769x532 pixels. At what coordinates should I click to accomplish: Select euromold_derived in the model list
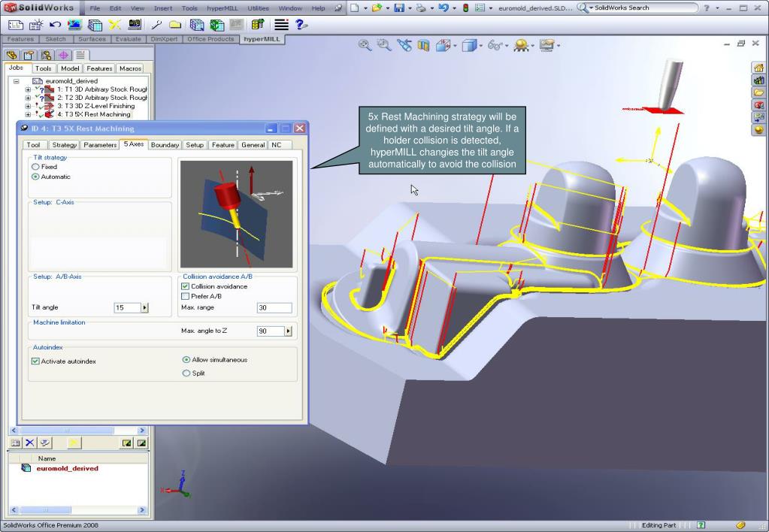click(x=67, y=468)
